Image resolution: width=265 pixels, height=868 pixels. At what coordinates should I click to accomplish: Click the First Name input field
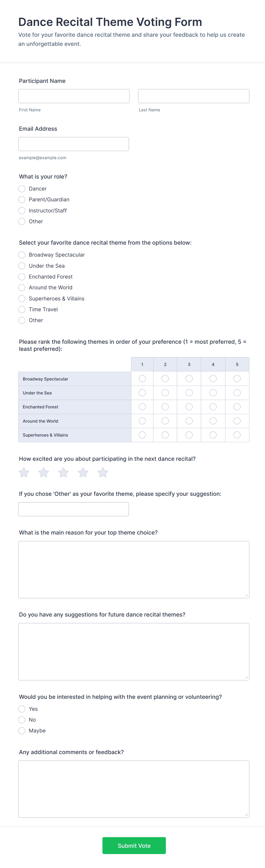74,96
